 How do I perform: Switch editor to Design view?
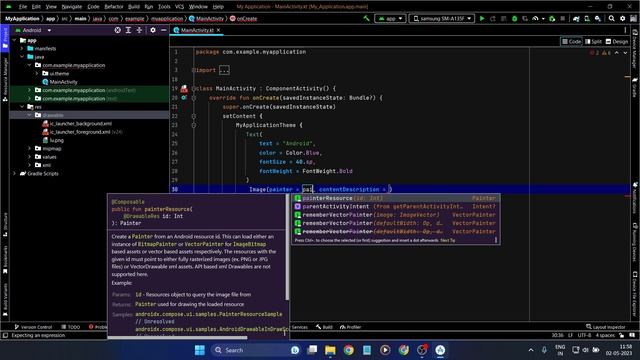coord(617,41)
